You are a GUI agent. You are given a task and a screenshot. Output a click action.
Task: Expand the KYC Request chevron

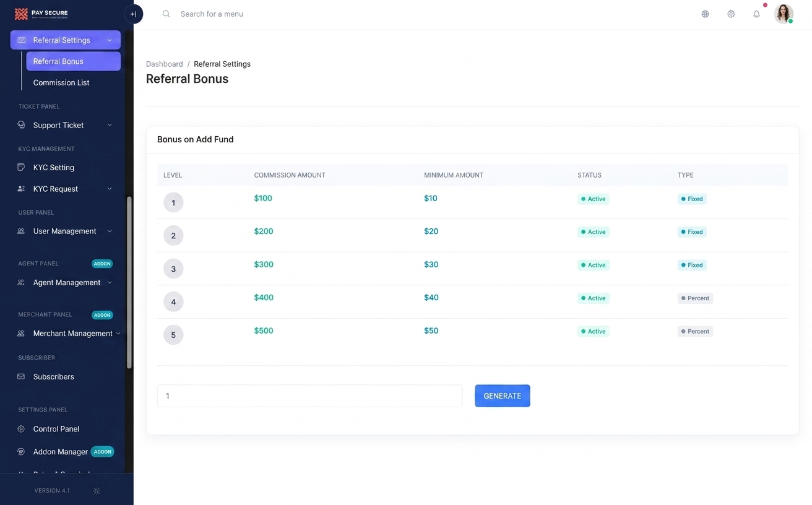click(x=110, y=189)
